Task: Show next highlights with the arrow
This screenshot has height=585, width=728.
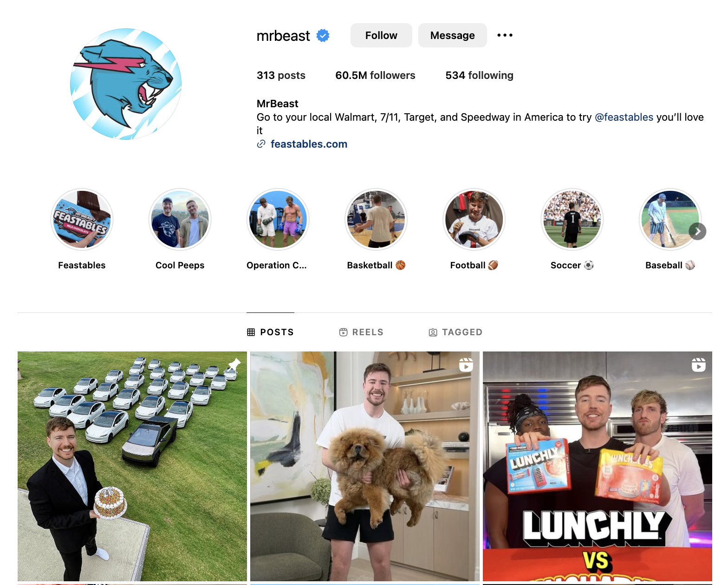Action: click(x=697, y=231)
